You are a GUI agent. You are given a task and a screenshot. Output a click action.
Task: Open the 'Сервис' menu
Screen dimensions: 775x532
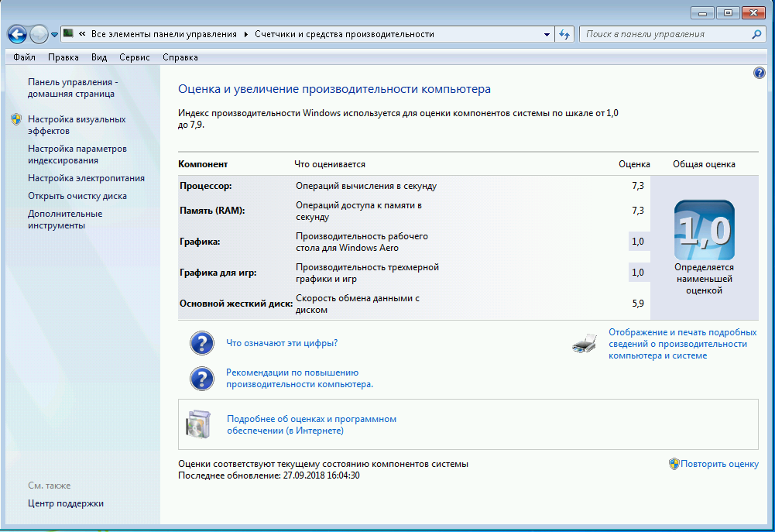pyautogui.click(x=135, y=57)
